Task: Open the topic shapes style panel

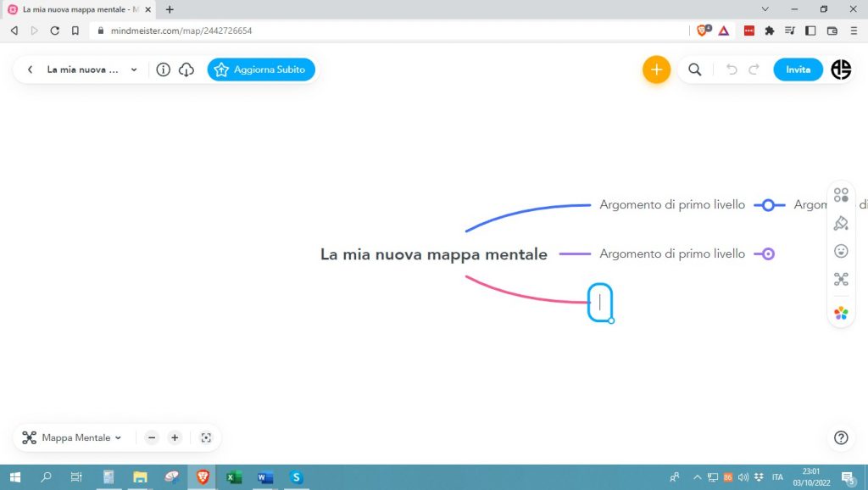Action: click(x=841, y=195)
